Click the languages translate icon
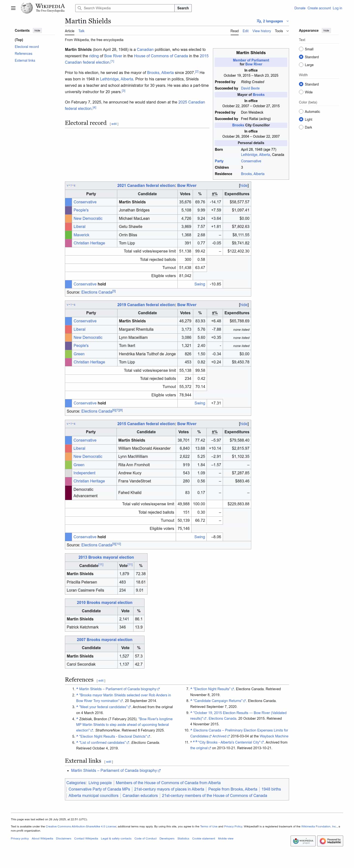Image resolution: width=354 pixels, height=868 pixels. coord(259,21)
